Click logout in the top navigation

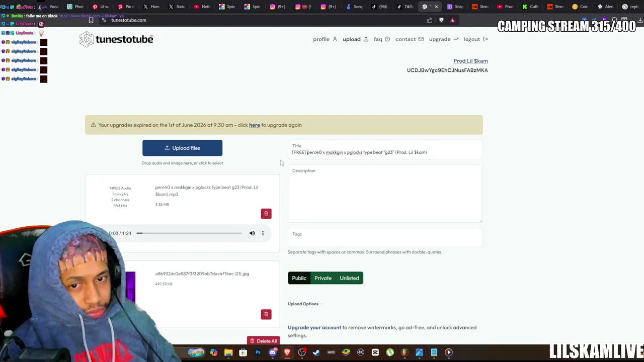click(476, 39)
